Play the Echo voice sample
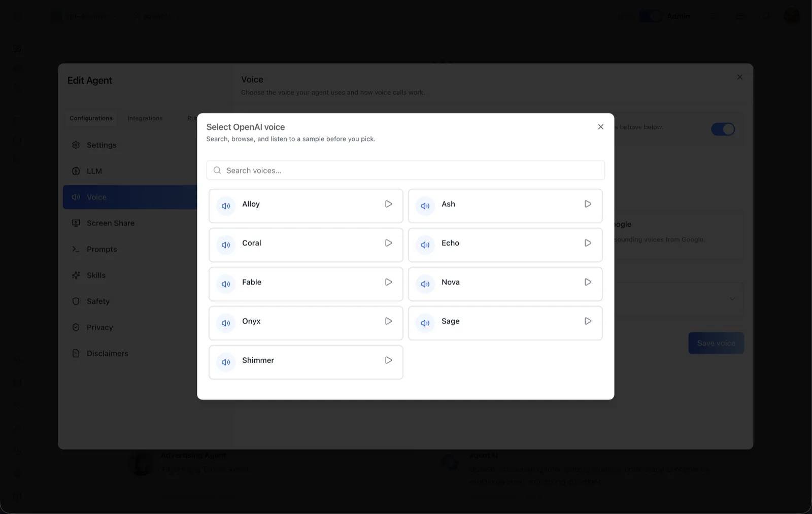Screen dimensions: 812x514 point(588,243)
